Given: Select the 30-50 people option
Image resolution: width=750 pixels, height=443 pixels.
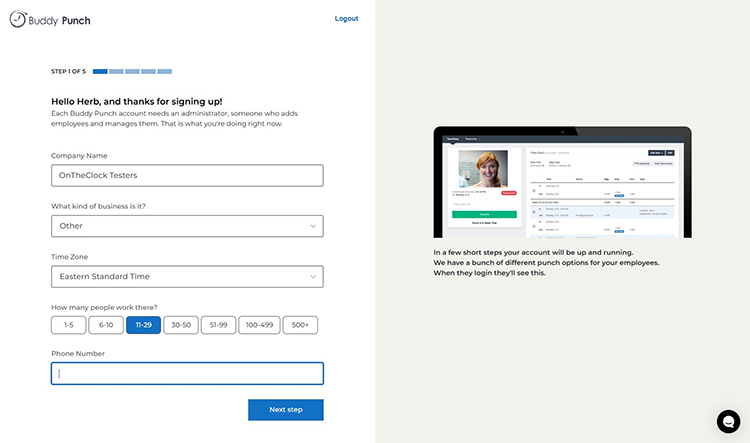Looking at the screenshot, I should [x=181, y=325].
